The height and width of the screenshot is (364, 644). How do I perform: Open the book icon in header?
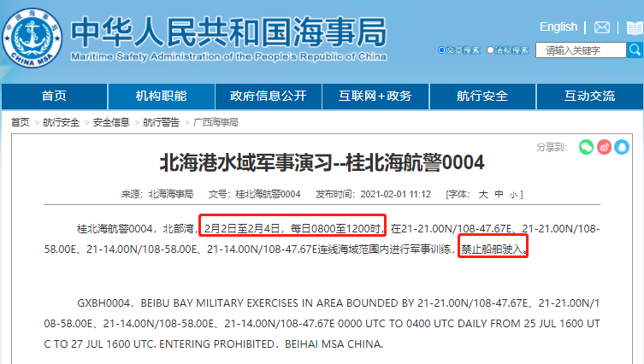pos(635,28)
